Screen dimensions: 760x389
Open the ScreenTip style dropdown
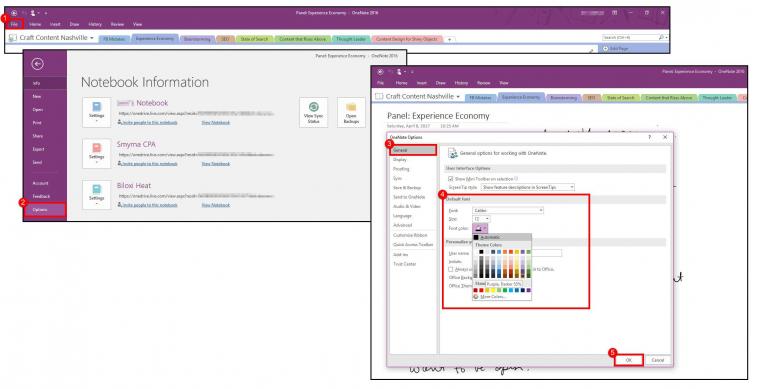pyautogui.click(x=527, y=187)
